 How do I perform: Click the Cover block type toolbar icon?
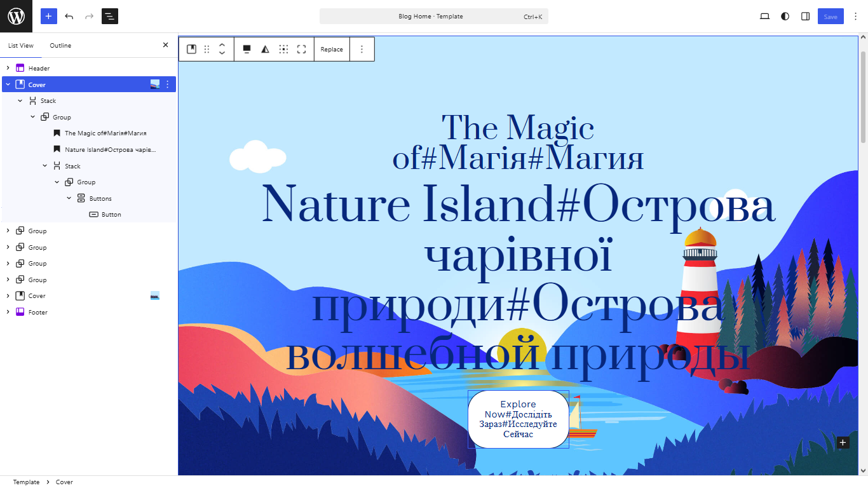pyautogui.click(x=191, y=49)
